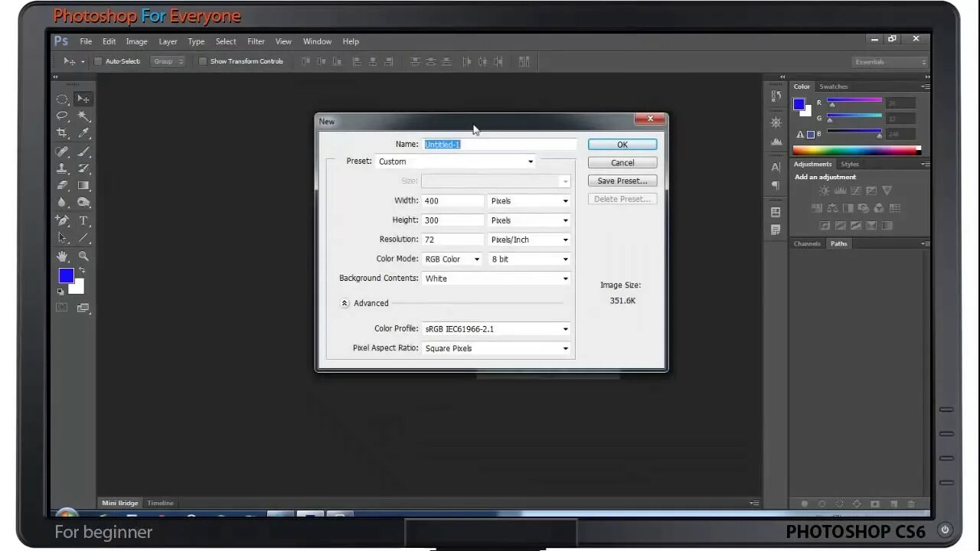This screenshot has height=551, width=980.
Task: Toggle Quick Mask mode
Action: pos(62,308)
